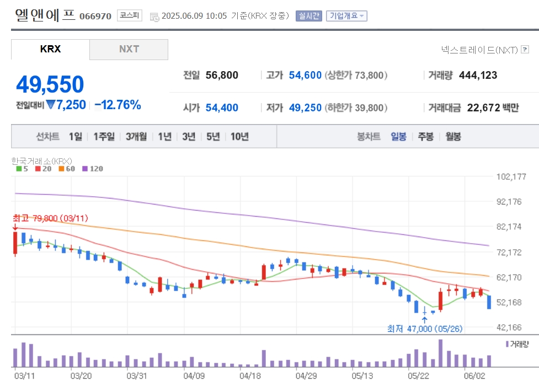This screenshot has width=539, height=392.
Task: Click the red 20-day moving average legend
Action: (44, 169)
